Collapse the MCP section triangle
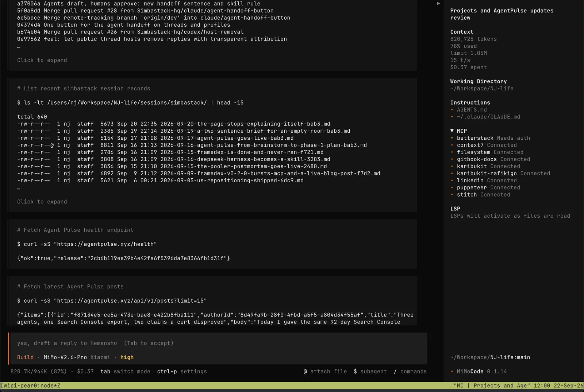584x392 pixels. [452, 131]
